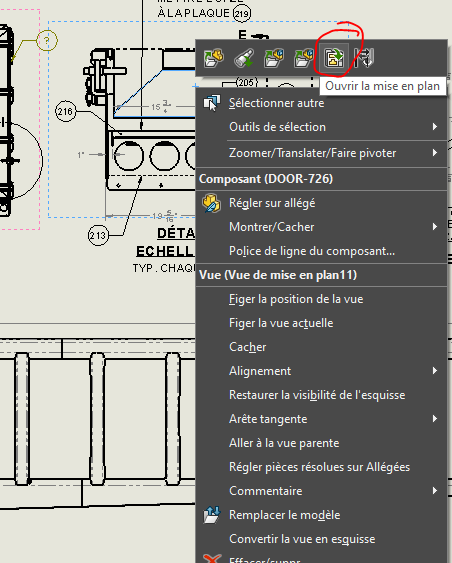Select balloon 216 in the drawing

(66, 112)
